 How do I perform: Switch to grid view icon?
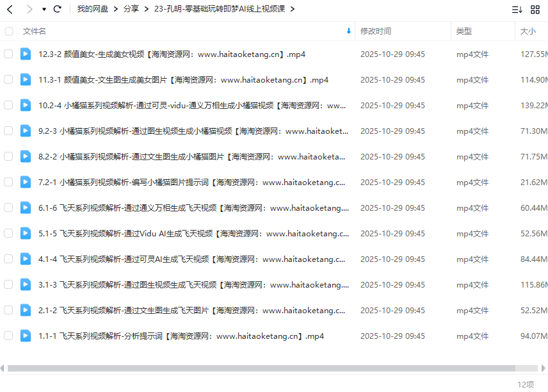point(535,9)
